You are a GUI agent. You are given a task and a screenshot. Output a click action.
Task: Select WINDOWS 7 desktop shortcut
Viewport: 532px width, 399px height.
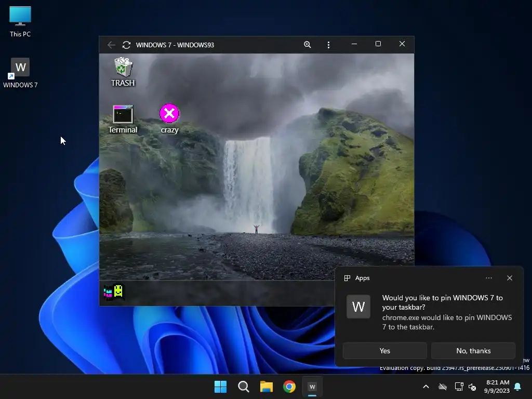[20, 73]
